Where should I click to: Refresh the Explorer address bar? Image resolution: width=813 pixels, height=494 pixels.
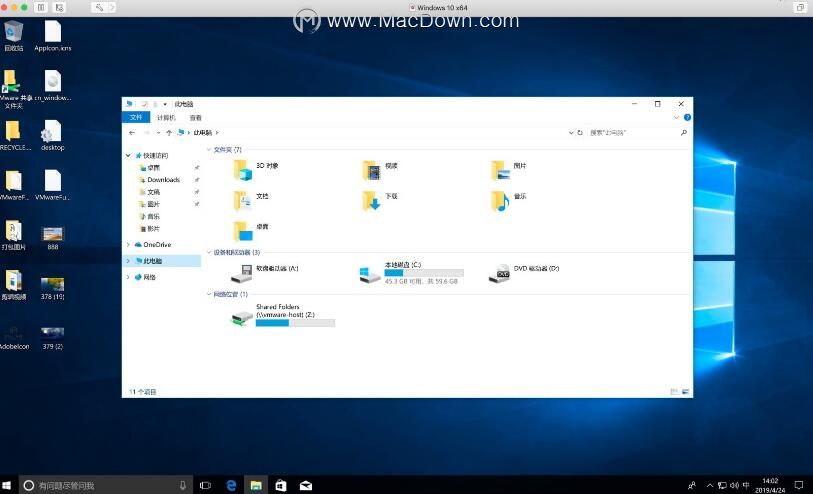pos(580,133)
